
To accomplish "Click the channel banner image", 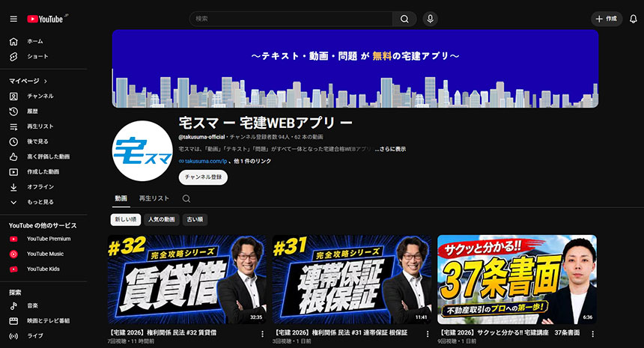I will click(355, 69).
